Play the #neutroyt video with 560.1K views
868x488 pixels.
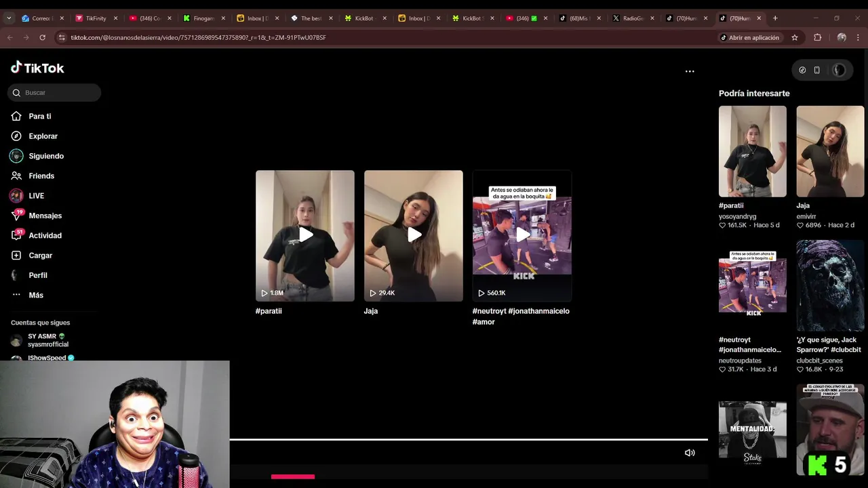coord(522,236)
